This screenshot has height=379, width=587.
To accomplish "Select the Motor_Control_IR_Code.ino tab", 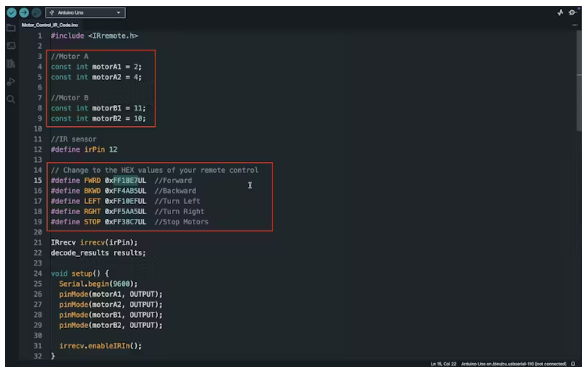I will point(50,25).
